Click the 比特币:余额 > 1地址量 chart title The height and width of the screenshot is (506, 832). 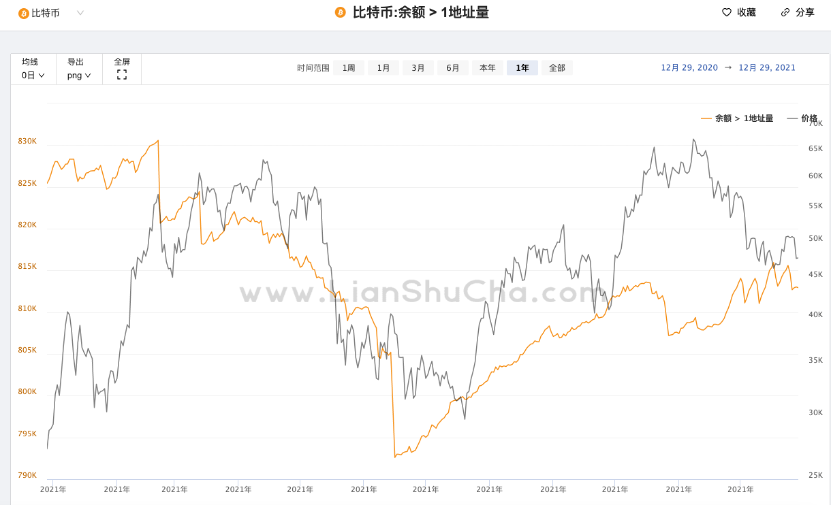(421, 13)
